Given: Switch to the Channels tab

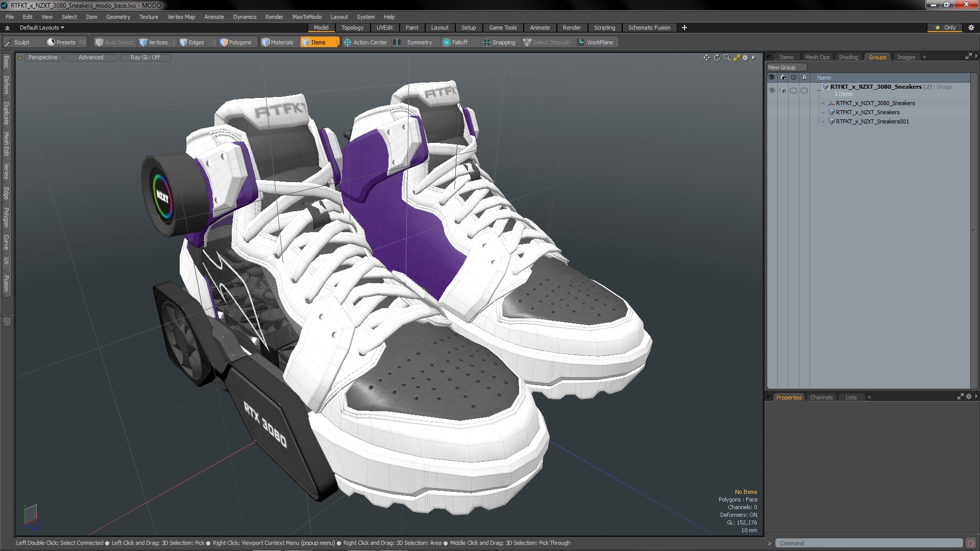Looking at the screenshot, I should tap(821, 397).
